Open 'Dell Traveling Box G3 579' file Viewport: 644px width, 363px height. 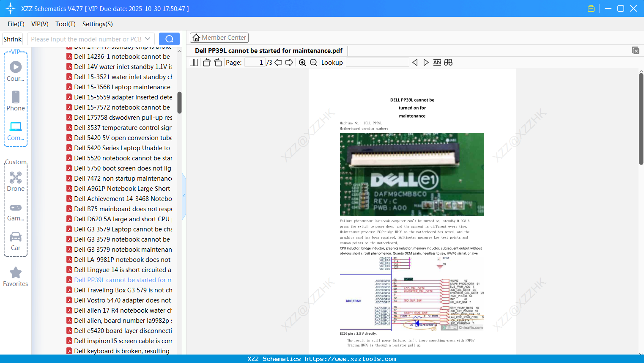[119, 290]
